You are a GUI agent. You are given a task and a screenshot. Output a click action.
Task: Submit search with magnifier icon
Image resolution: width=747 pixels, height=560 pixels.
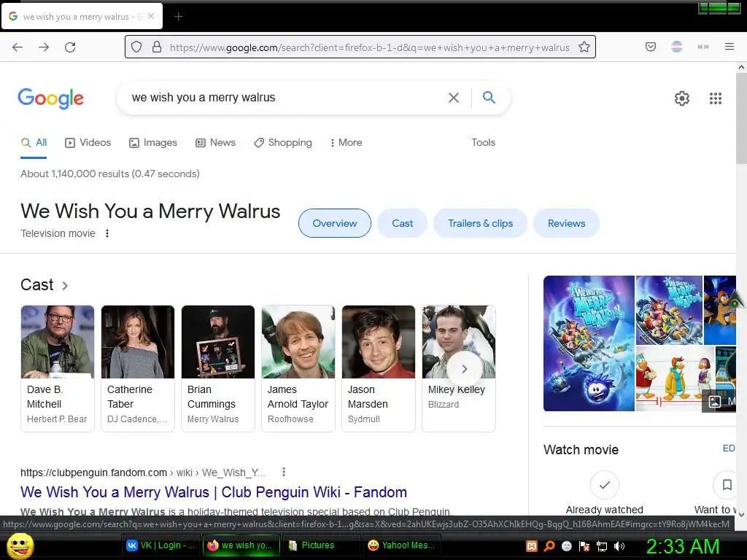tap(489, 97)
